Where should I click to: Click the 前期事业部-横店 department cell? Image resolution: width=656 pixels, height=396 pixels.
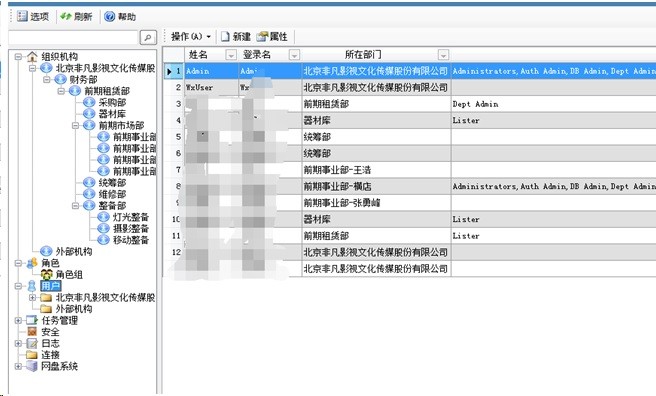pos(376,187)
